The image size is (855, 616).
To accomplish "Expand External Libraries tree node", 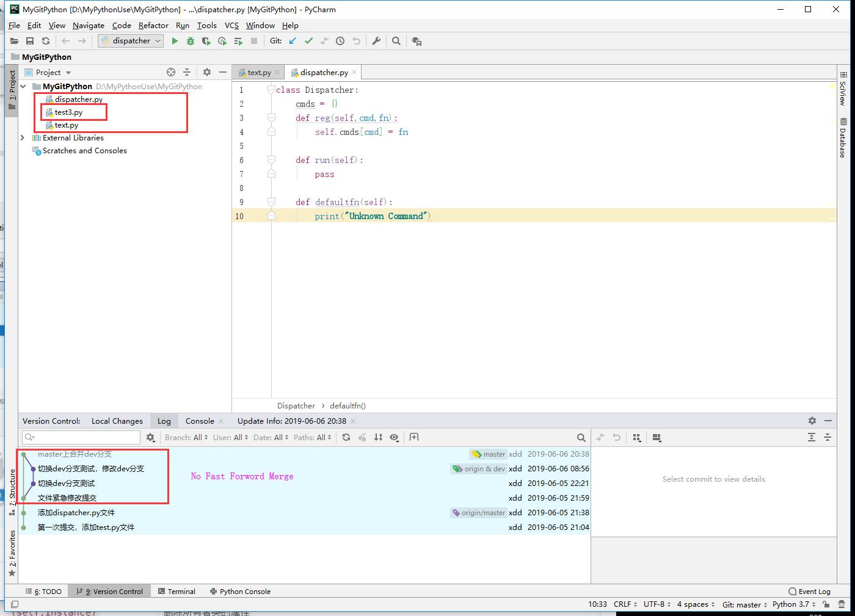I will pyautogui.click(x=23, y=138).
